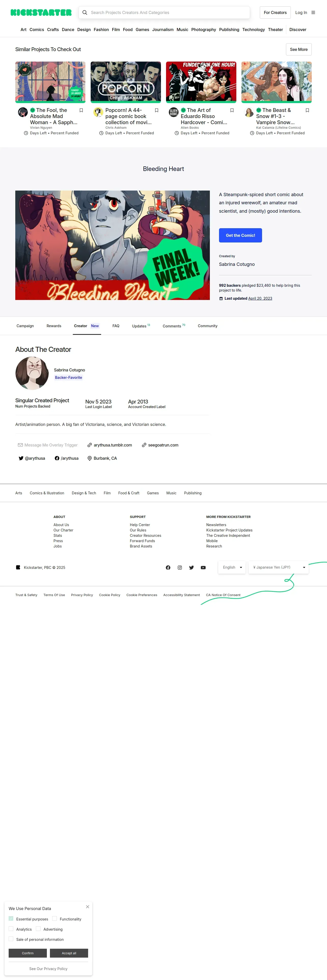Open the Technology category menu
Image resolution: width=327 pixels, height=980 pixels.
[254, 30]
